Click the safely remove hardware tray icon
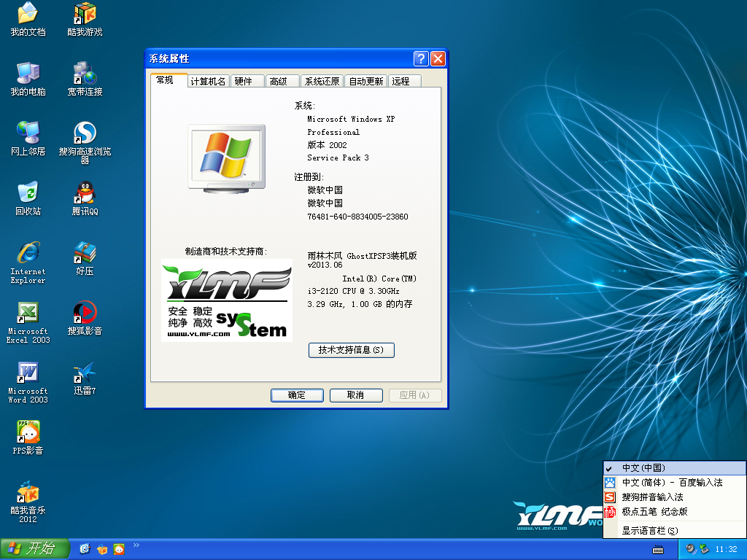 [704, 549]
